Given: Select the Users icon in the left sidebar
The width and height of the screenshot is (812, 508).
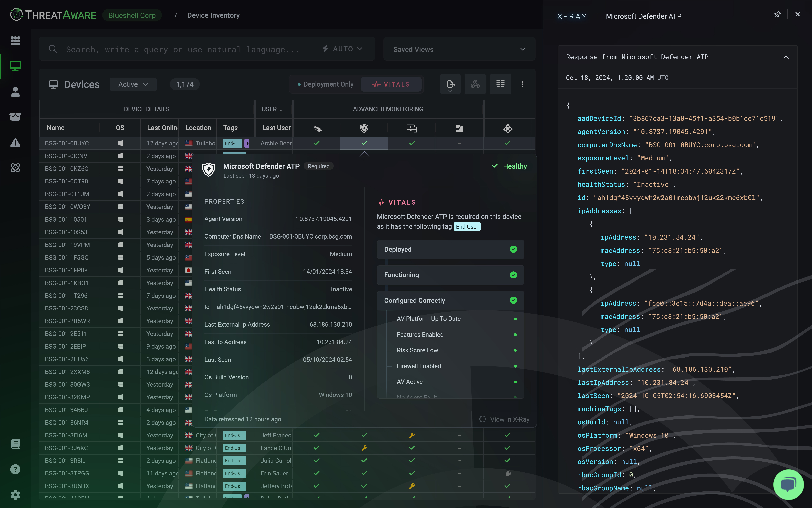Looking at the screenshot, I should (15, 92).
